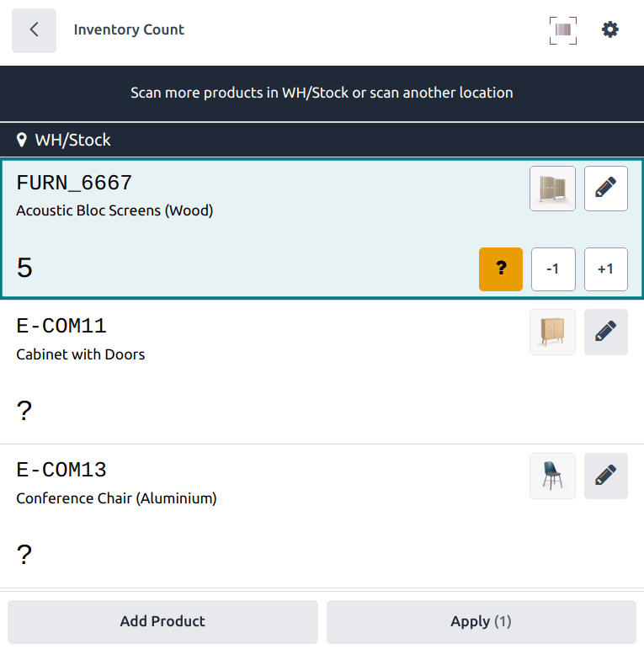Apply the inventory count
Image resolution: width=644 pixels, height=649 pixels.
tap(481, 622)
